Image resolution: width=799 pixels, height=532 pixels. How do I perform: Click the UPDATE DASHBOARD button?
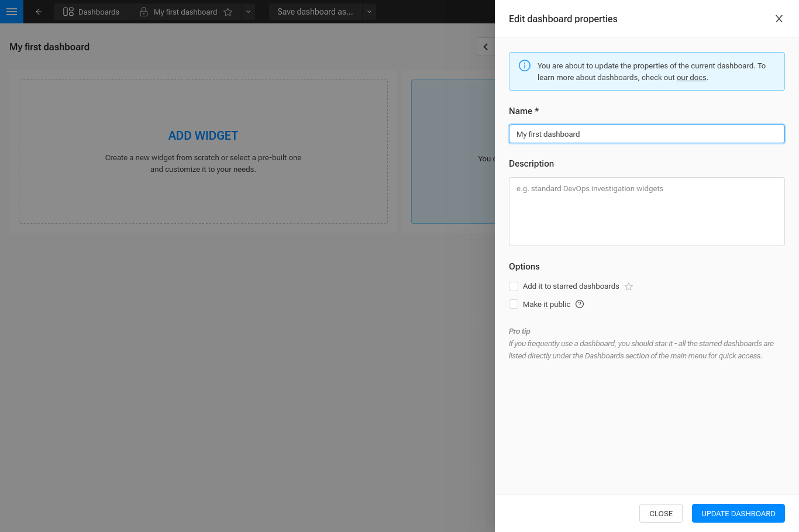click(x=738, y=513)
